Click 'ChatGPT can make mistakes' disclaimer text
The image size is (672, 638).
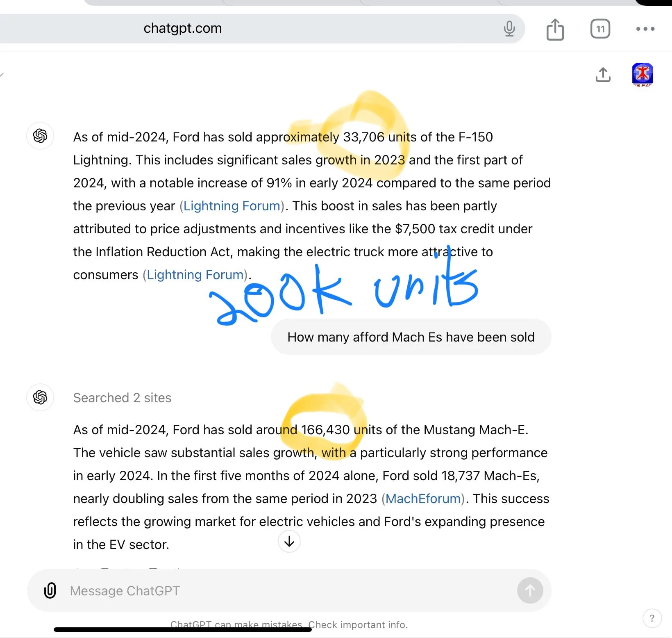[236, 624]
